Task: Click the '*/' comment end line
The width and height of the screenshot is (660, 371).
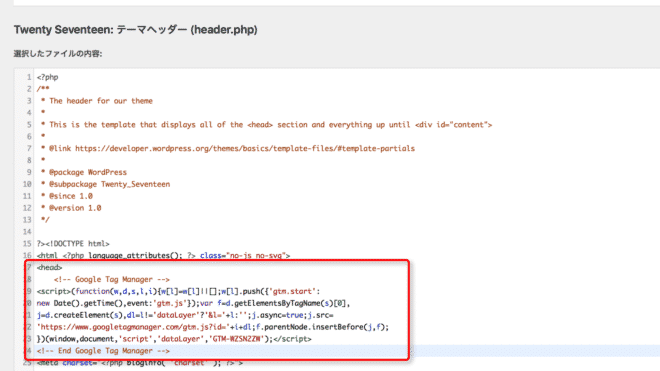Action: (45, 219)
